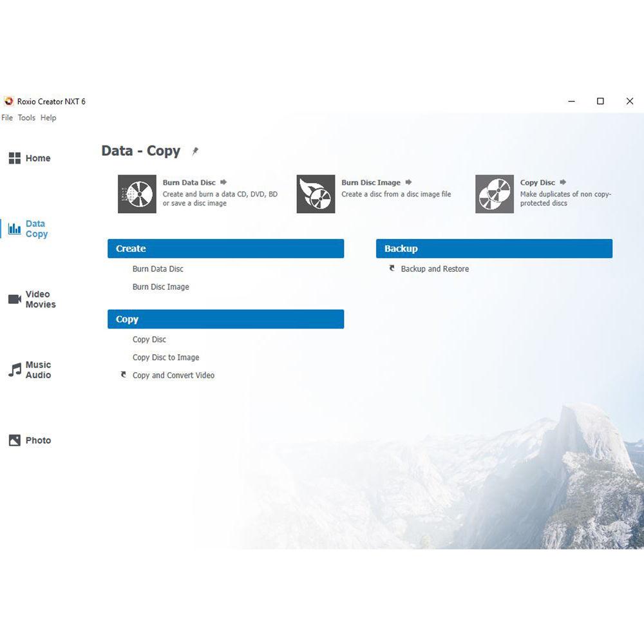
Task: Expand the Copy Disc arrow
Action: pos(562,182)
